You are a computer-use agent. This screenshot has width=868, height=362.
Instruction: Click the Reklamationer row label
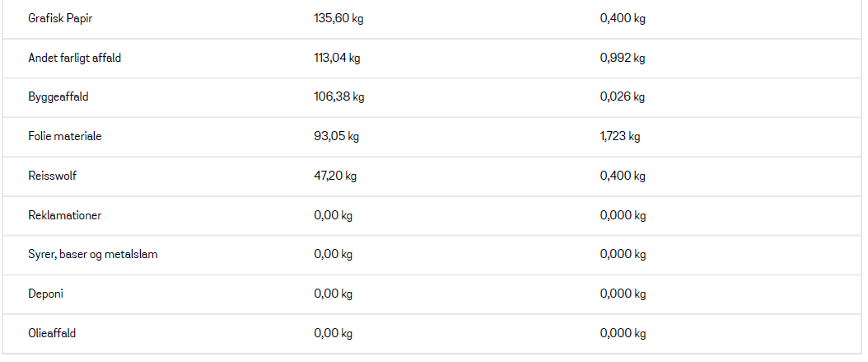pos(65,215)
